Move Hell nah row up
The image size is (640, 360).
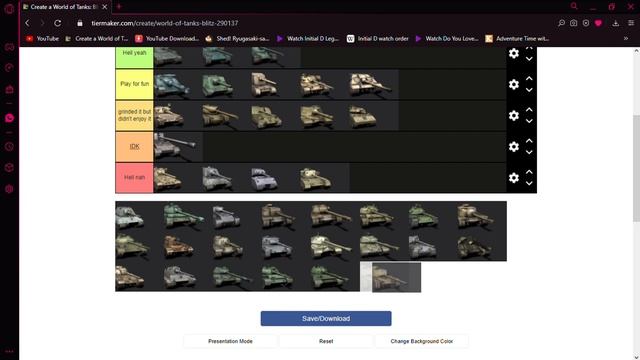point(529,171)
